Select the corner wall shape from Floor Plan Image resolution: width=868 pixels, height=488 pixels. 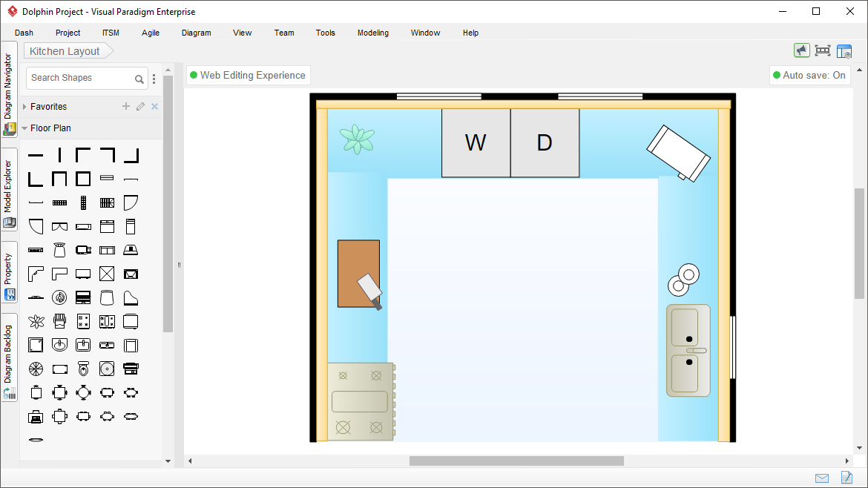point(82,154)
